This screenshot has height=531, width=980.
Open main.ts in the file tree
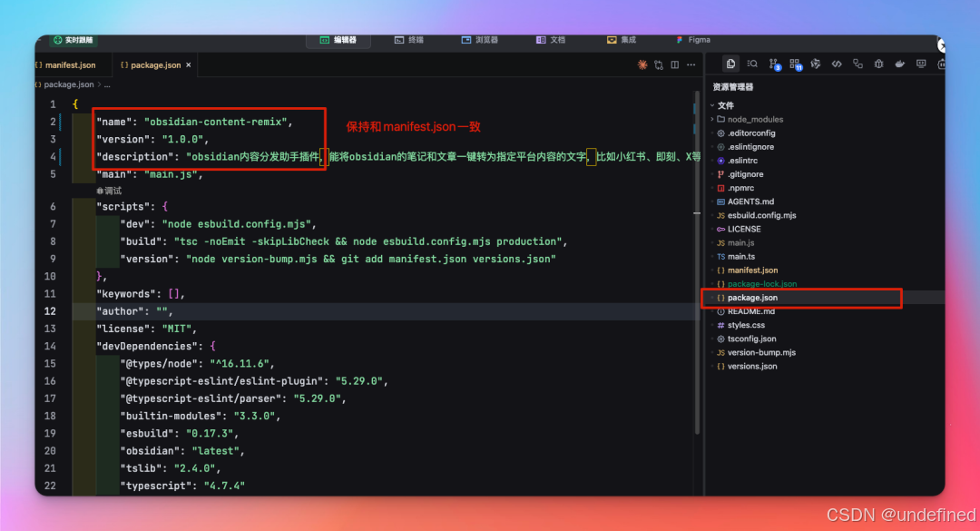[x=740, y=257]
